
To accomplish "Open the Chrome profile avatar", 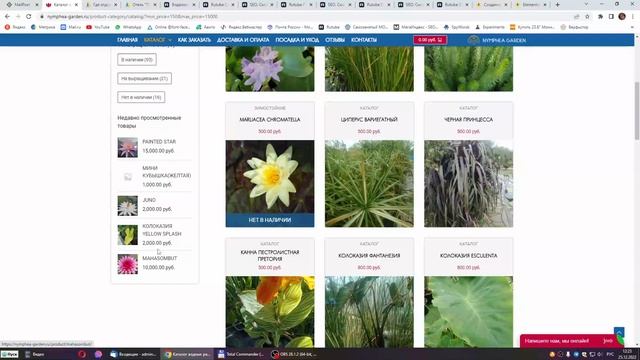I will click(622, 16).
